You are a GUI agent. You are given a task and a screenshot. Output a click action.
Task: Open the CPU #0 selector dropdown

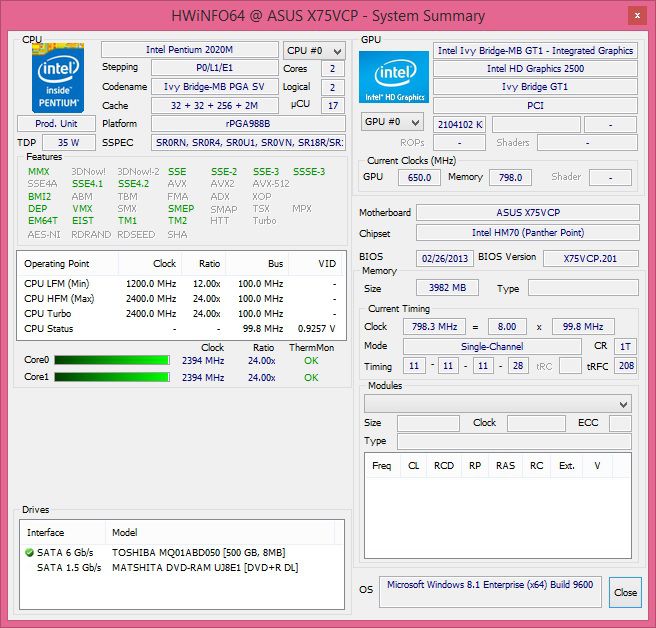coord(314,51)
